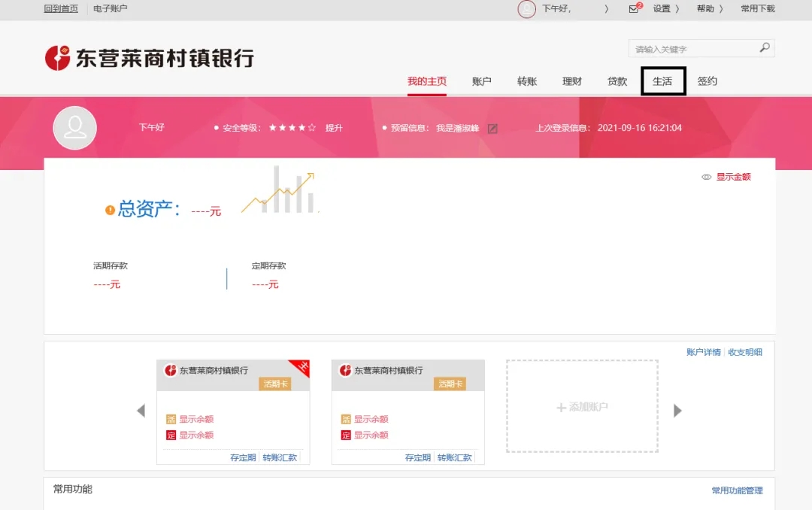Click the red 主 corner ribbon
This screenshot has width=812, height=510.
301,367
